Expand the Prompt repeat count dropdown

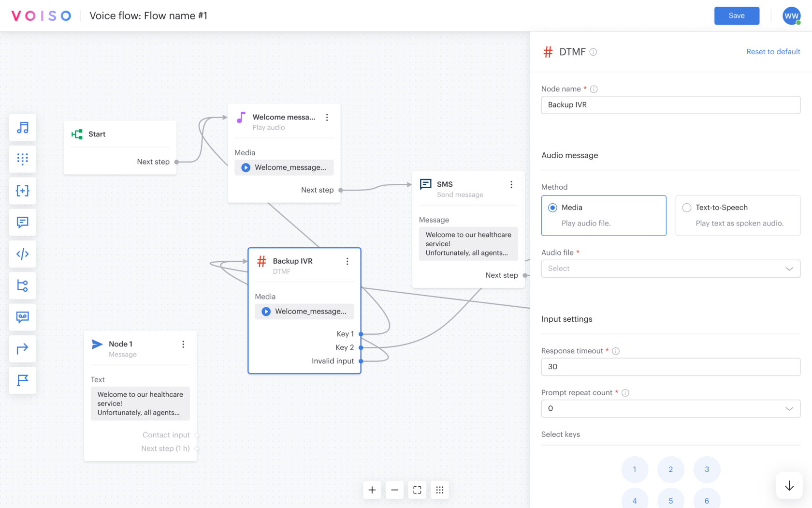coord(670,408)
